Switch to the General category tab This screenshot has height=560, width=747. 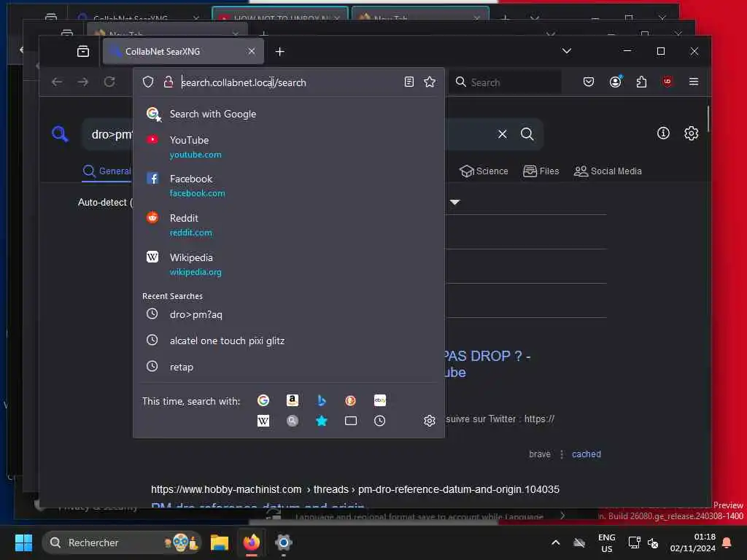point(107,171)
